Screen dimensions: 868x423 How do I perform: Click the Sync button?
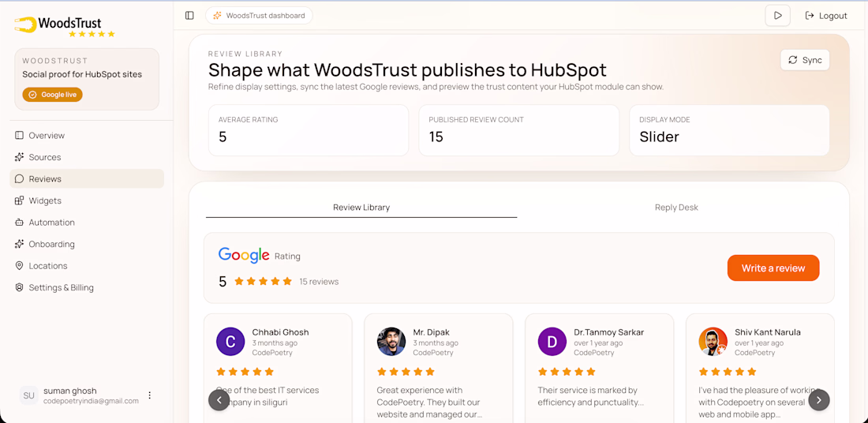pos(805,60)
